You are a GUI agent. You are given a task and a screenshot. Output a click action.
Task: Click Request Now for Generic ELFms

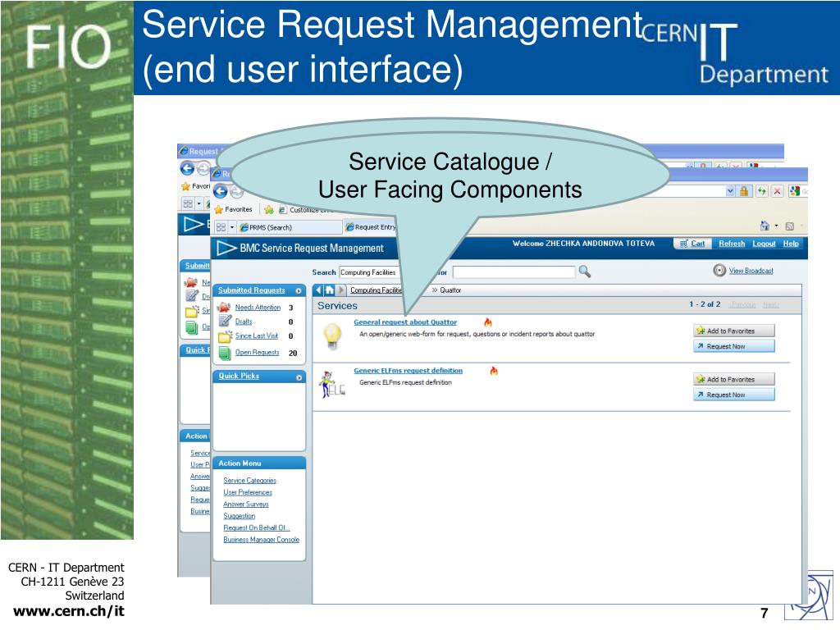click(733, 395)
